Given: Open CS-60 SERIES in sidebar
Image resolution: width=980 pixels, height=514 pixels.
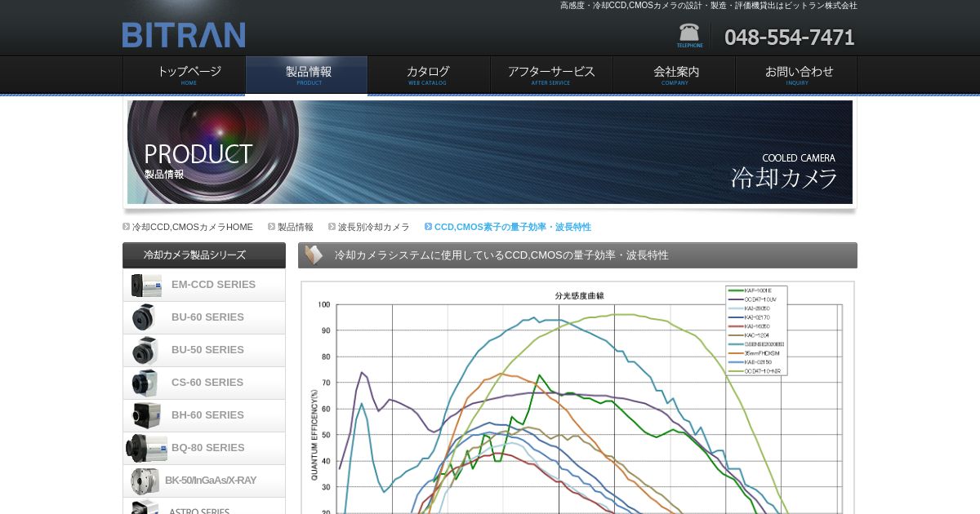Looking at the screenshot, I should click(204, 383).
